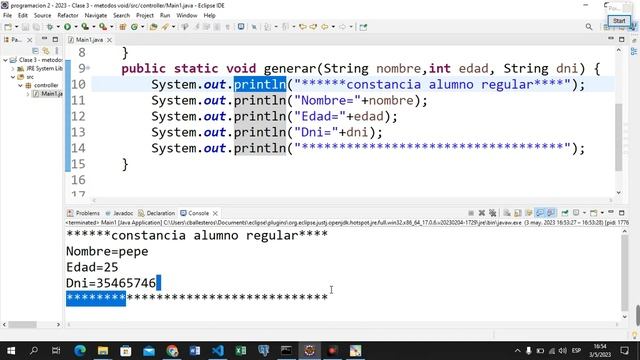The image size is (640, 360).
Task: Switch to the Declaration tab
Action: [157, 213]
